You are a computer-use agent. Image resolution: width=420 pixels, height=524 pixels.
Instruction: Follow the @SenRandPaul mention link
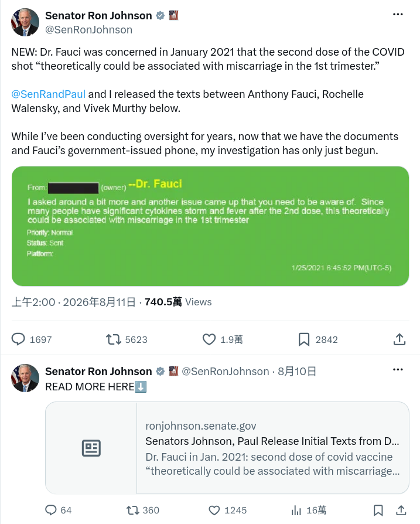[x=49, y=94]
